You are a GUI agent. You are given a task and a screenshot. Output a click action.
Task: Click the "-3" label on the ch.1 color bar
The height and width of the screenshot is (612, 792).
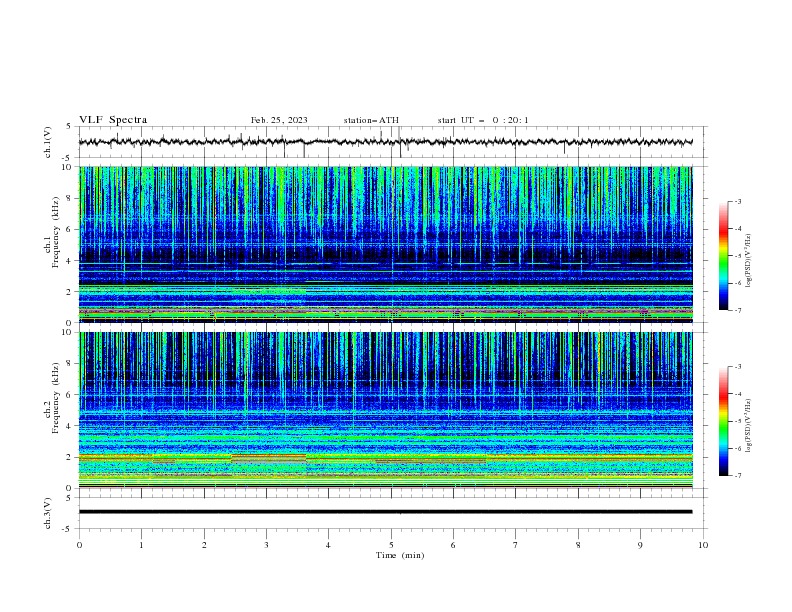point(737,201)
